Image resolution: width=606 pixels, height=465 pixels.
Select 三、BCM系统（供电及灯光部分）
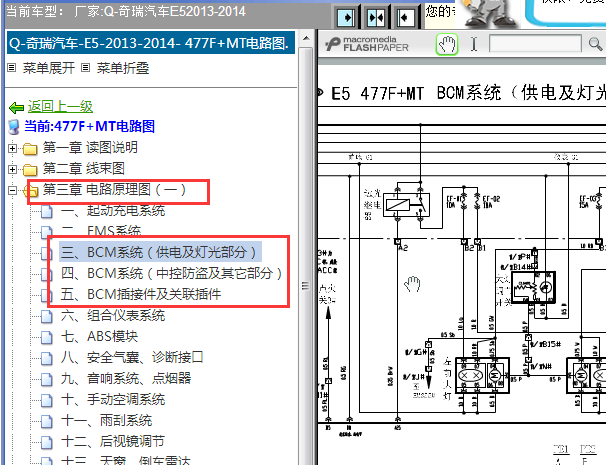pyautogui.click(x=160, y=252)
